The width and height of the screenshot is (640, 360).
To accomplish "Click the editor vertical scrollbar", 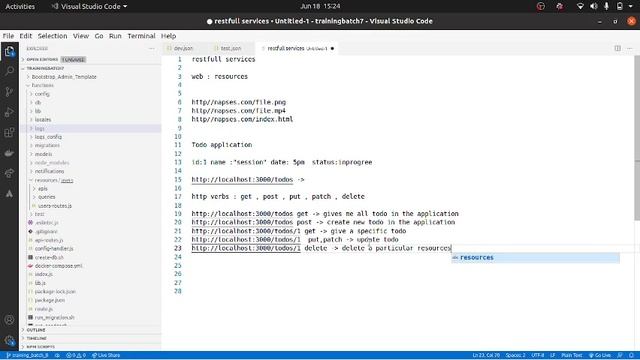I will click(637, 139).
